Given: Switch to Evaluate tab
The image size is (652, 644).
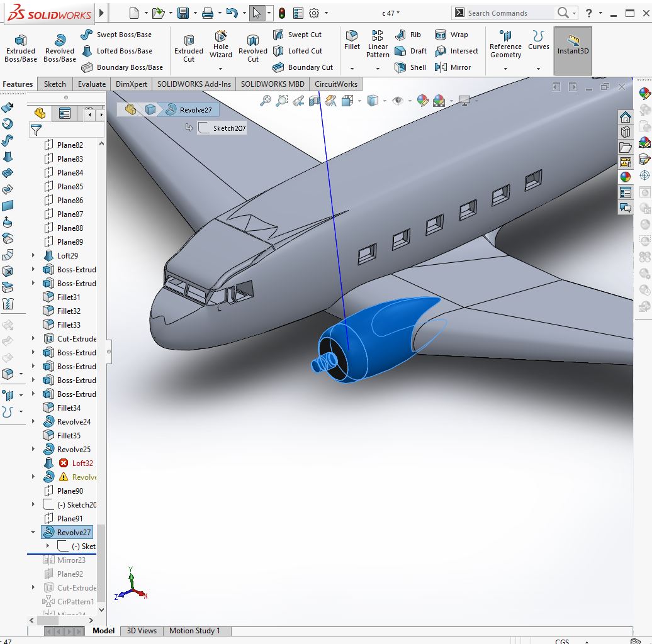Looking at the screenshot, I should (91, 84).
